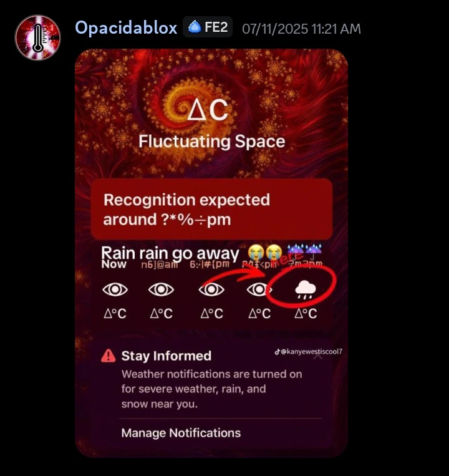This screenshot has width=449, height=476.
Task: Open the FE2 server tag badge
Action: pyautogui.click(x=208, y=27)
